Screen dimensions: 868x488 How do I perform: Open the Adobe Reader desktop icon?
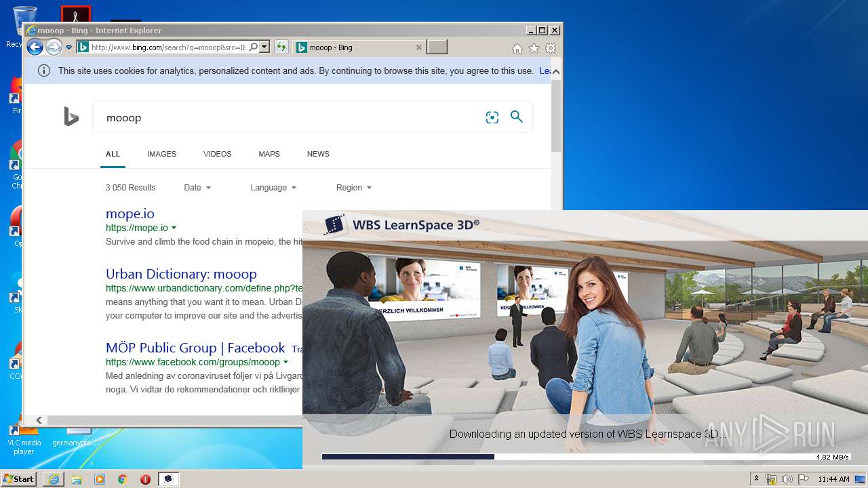click(76, 14)
